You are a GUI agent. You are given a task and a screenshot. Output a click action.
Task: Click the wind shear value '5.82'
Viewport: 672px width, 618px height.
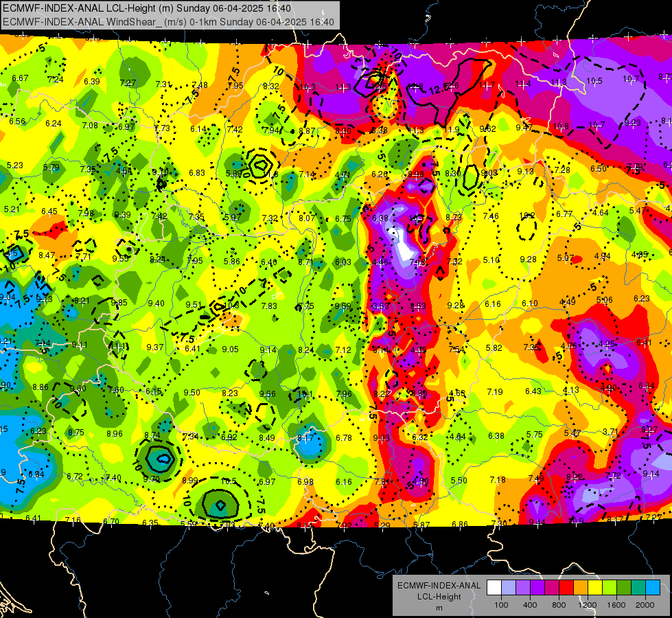point(494,348)
